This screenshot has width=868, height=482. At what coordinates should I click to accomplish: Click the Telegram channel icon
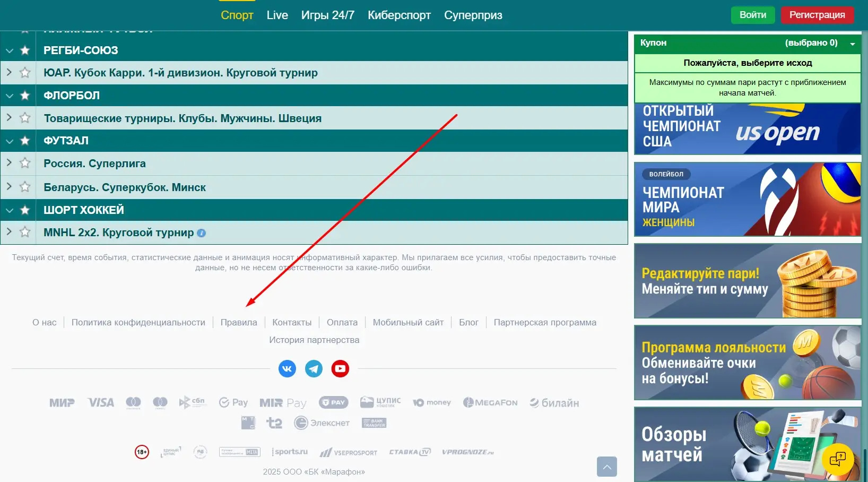pos(314,368)
